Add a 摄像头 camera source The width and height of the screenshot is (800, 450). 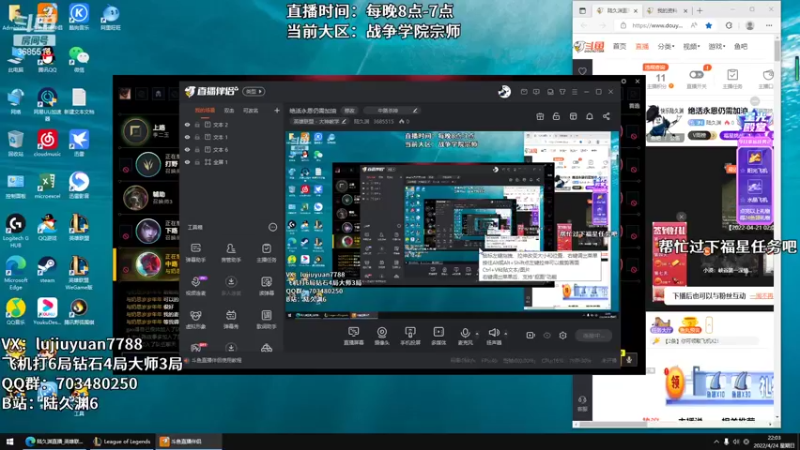(x=382, y=336)
